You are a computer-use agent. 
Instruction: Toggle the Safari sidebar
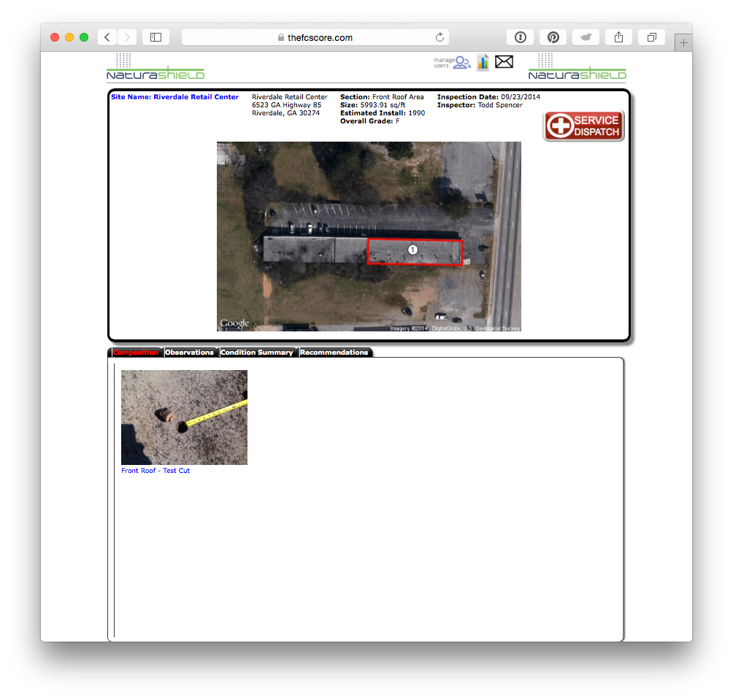pyautogui.click(x=156, y=37)
